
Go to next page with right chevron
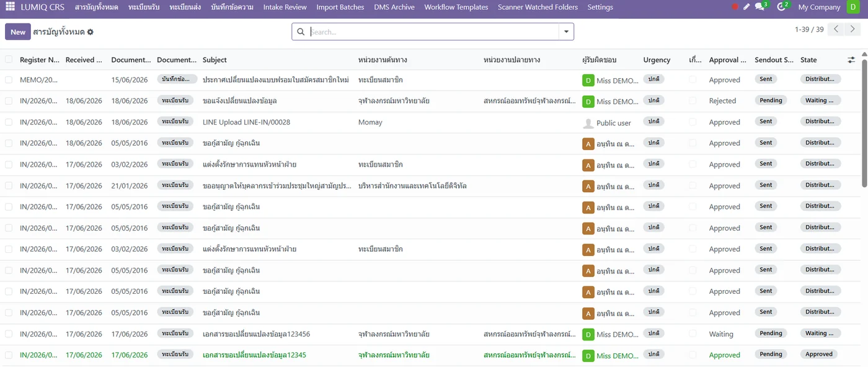[853, 29]
